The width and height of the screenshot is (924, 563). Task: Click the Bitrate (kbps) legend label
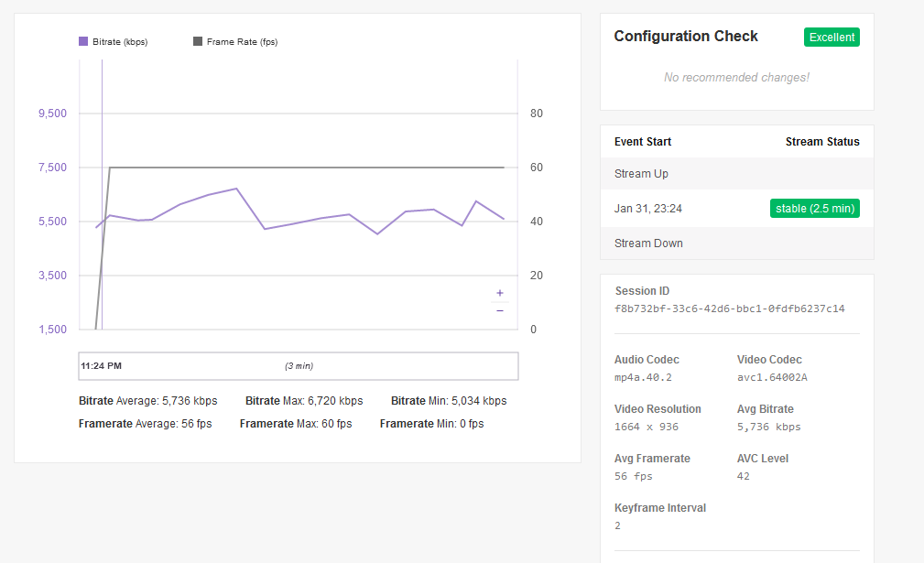(x=119, y=42)
